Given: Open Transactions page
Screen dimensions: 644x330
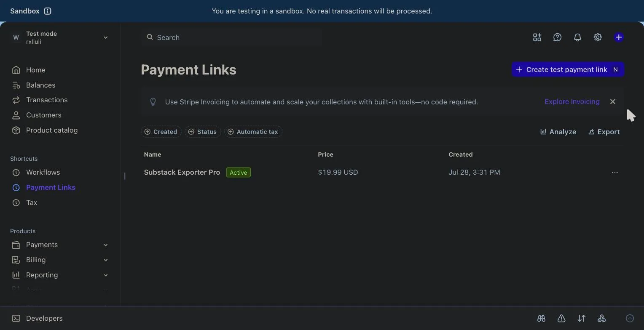Looking at the screenshot, I should [x=40, y=100].
